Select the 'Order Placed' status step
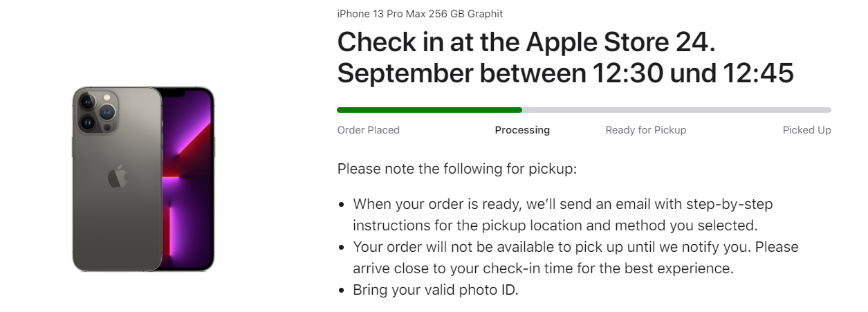This screenshot has width=868, height=312. pos(368,130)
